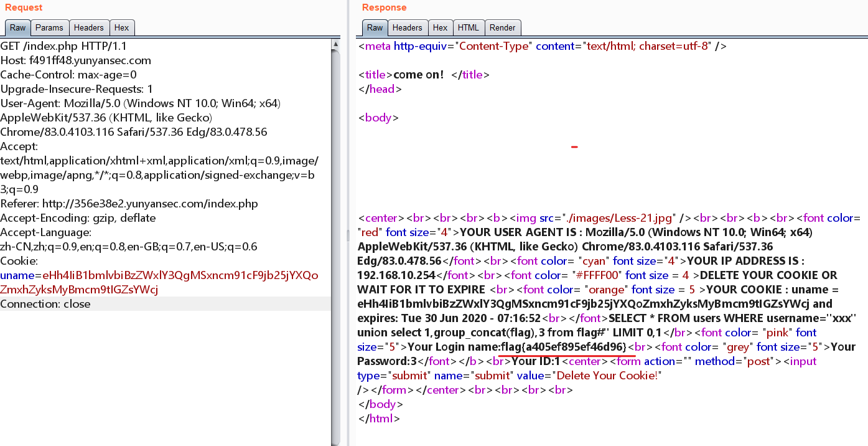Select the Response Raw tab
The image size is (868, 446).
[x=375, y=27]
